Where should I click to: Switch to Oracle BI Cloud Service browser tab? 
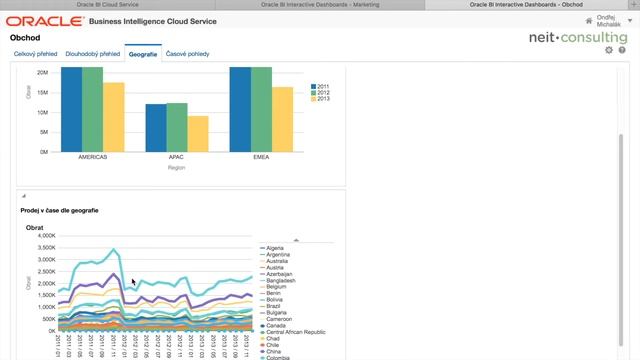(107, 4)
